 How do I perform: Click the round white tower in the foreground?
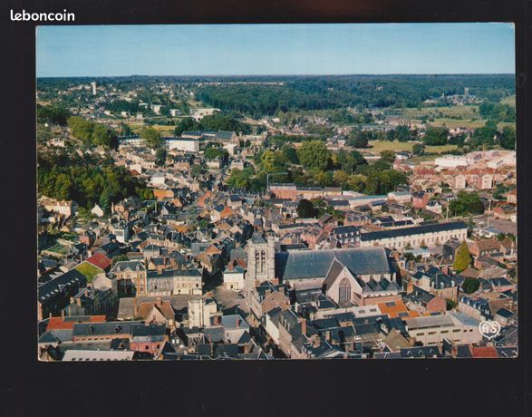[198, 313]
